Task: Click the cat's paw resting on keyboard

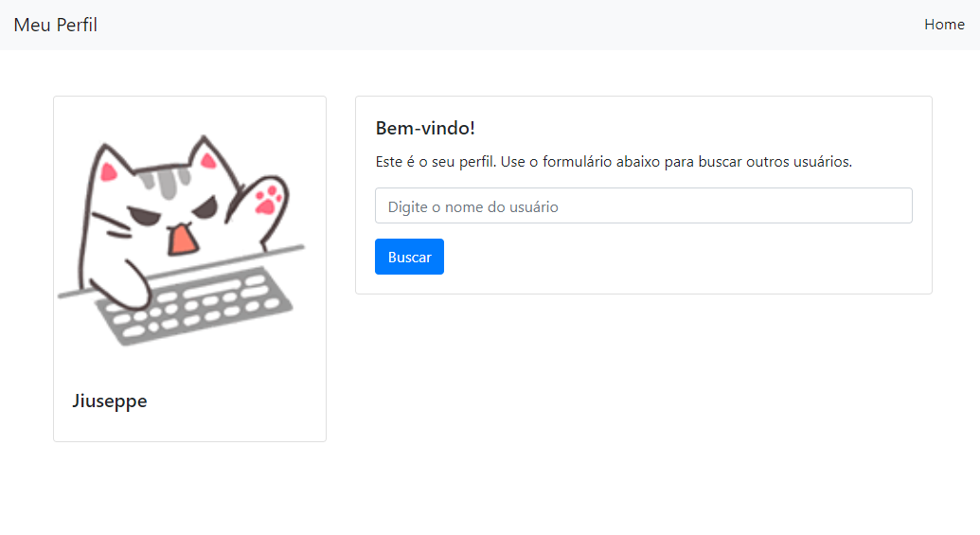Action: (x=130, y=289)
